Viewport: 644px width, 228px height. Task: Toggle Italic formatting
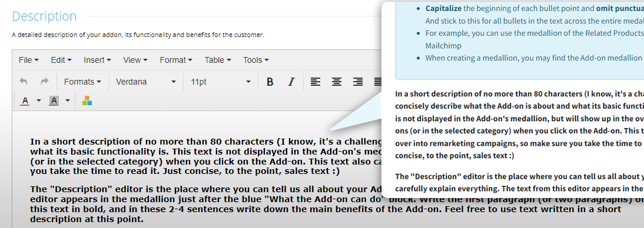[291, 82]
